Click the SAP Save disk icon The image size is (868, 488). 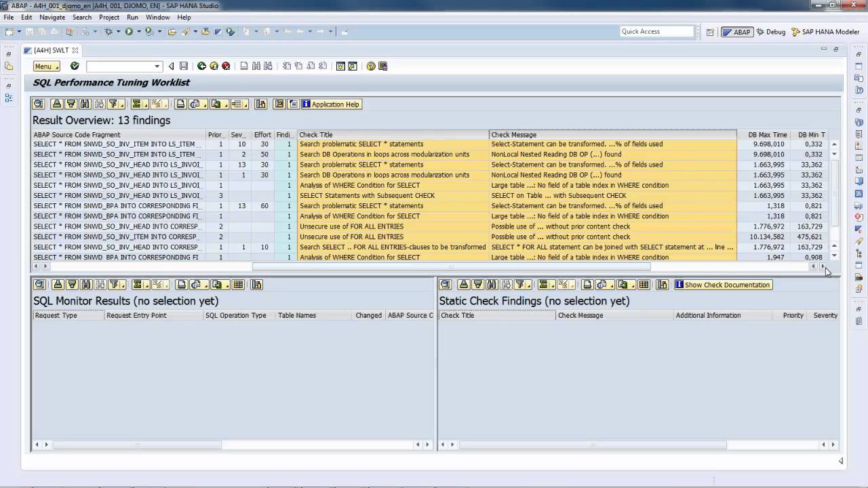click(184, 66)
